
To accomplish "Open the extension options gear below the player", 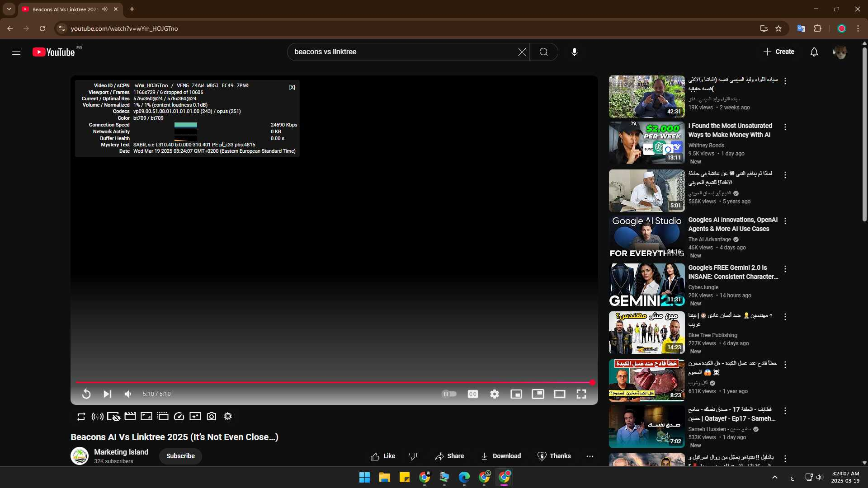I will (x=228, y=417).
